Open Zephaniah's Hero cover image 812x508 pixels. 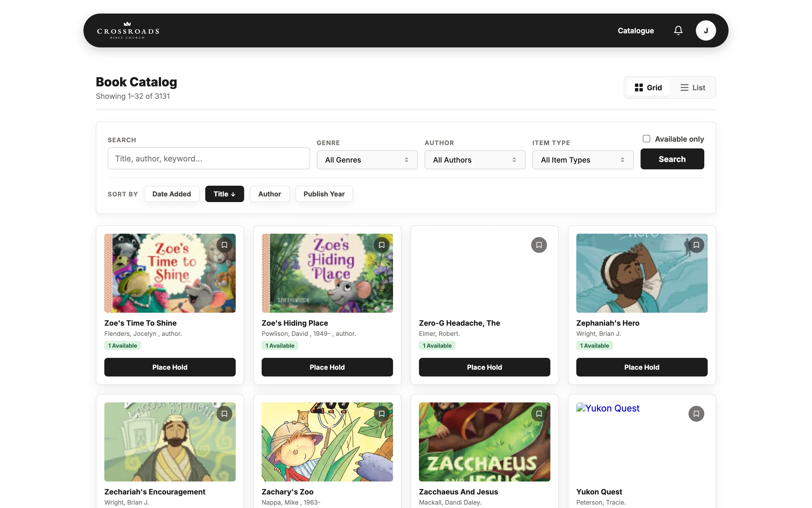[641, 273]
